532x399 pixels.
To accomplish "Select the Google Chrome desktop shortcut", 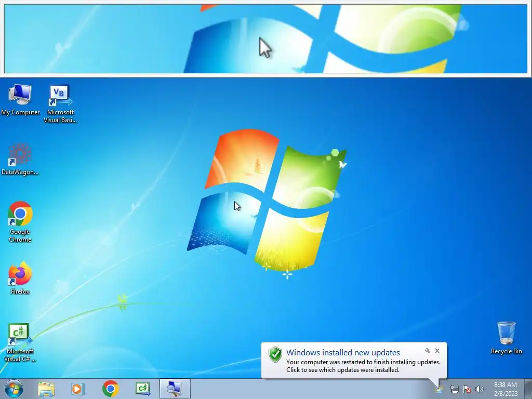I will [20, 222].
